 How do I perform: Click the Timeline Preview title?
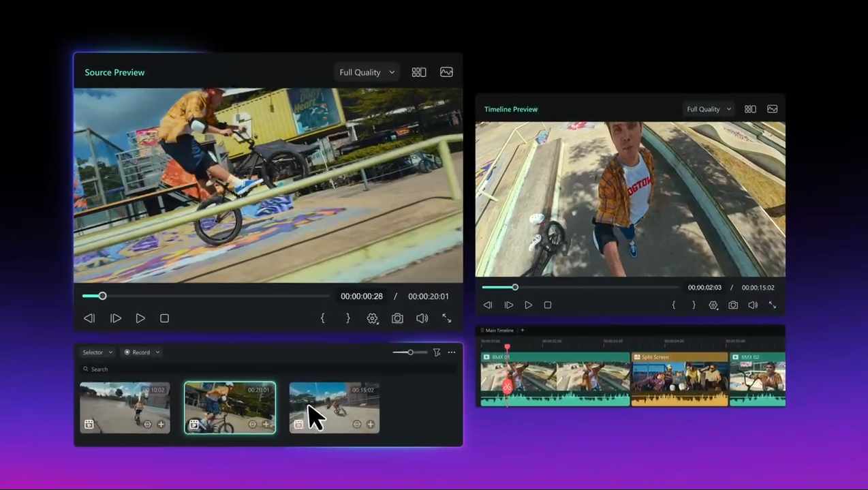pyautogui.click(x=511, y=109)
